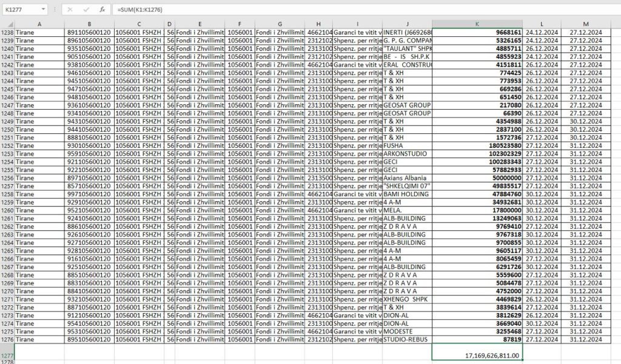
Task: Select column J header
Action: (407, 24)
